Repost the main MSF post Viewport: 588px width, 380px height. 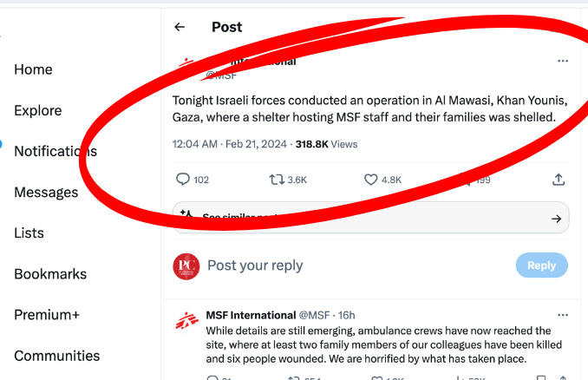point(278,180)
